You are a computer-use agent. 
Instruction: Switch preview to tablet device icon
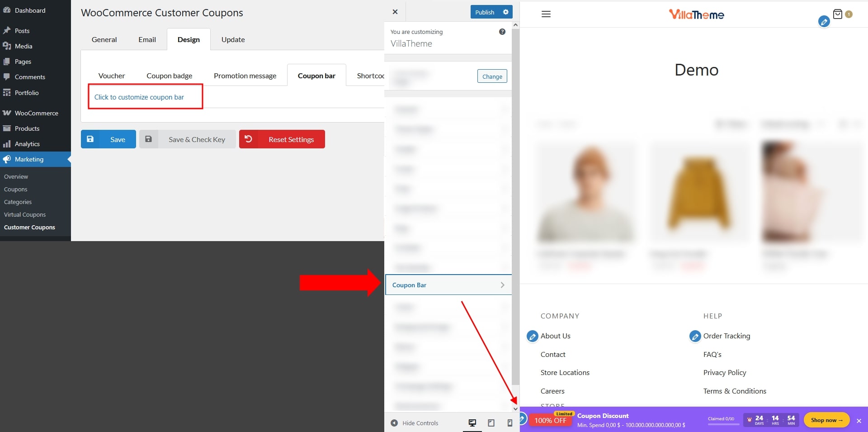pos(491,423)
